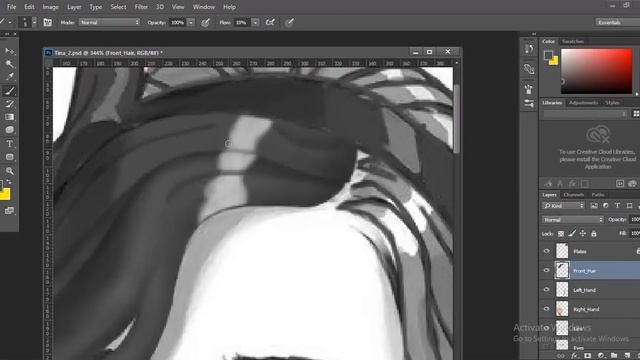Click the layer fx styles button

[575, 356]
